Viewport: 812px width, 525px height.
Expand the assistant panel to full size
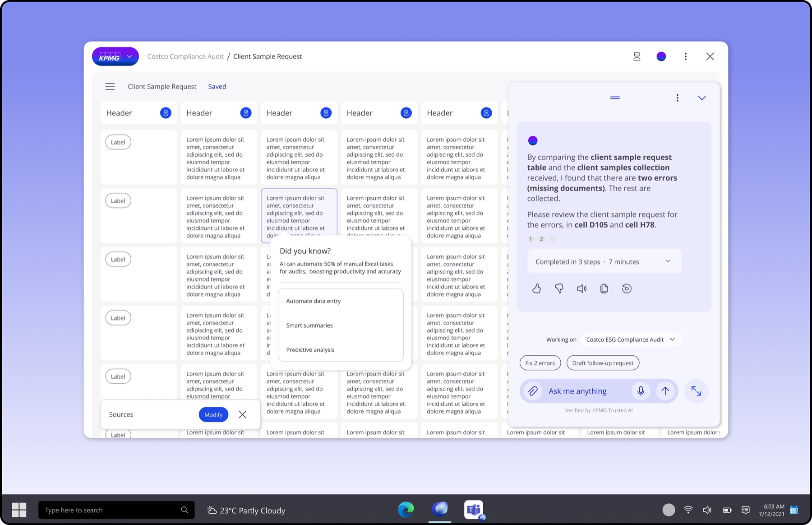[696, 391]
